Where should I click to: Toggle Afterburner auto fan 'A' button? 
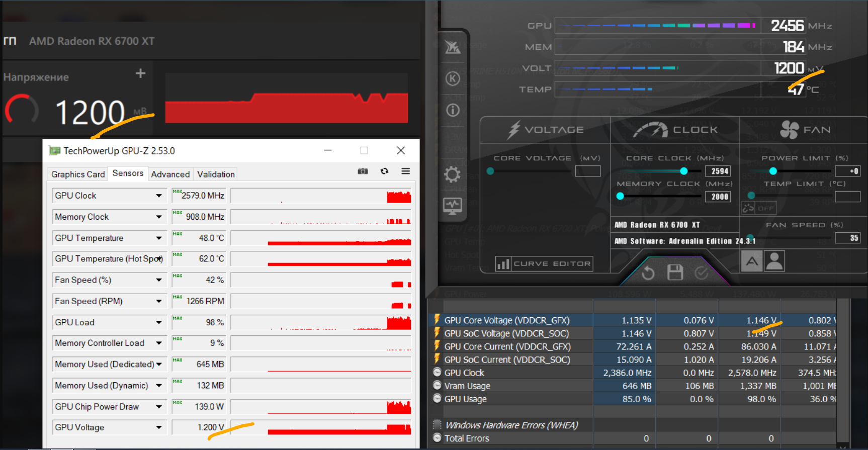[x=752, y=261]
